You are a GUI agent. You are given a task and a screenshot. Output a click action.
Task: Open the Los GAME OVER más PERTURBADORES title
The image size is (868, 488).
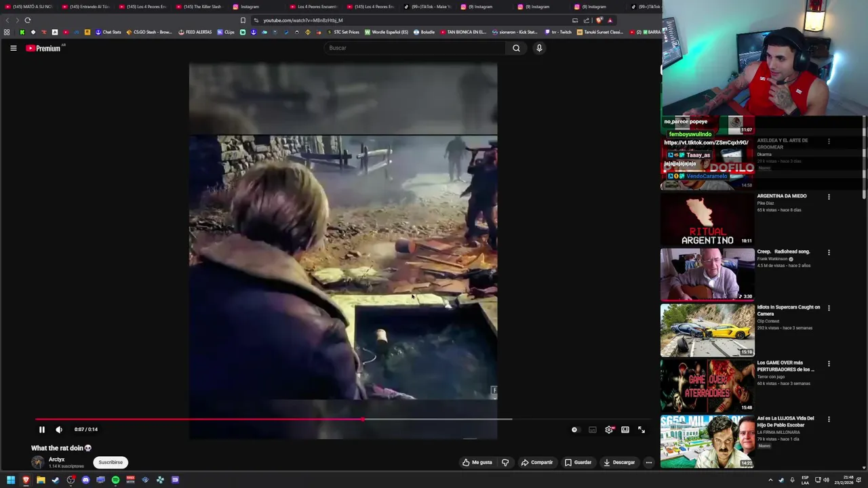(x=785, y=366)
